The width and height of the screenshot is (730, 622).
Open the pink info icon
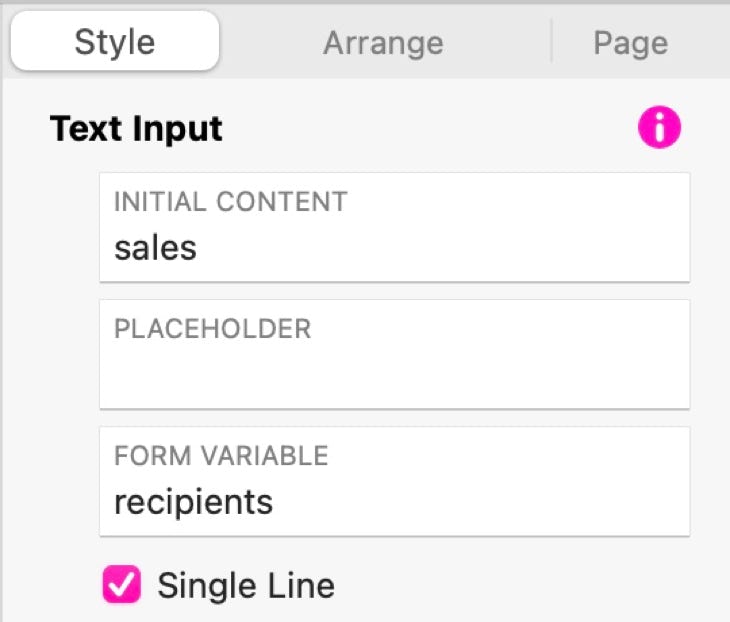(659, 128)
